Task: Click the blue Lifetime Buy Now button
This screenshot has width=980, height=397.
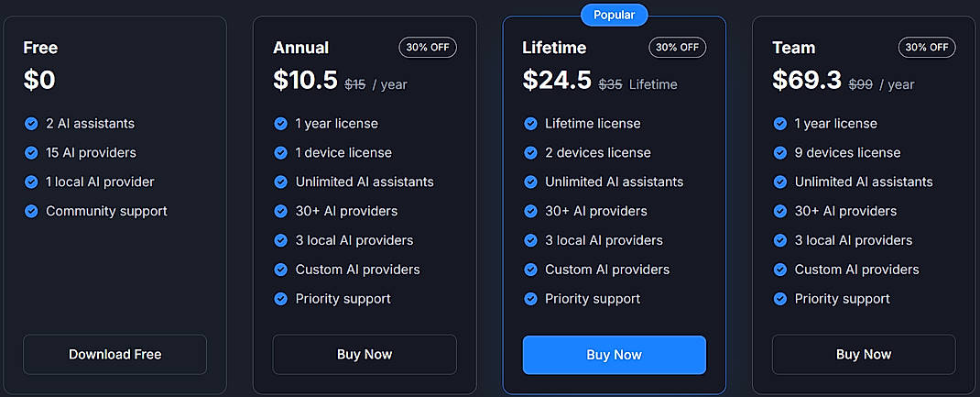Action: (x=615, y=355)
